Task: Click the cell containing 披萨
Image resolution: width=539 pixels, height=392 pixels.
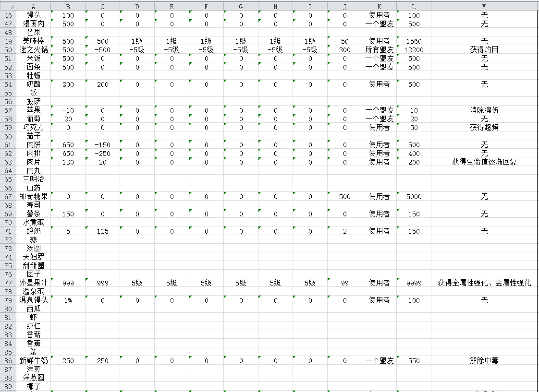Action: point(33,102)
